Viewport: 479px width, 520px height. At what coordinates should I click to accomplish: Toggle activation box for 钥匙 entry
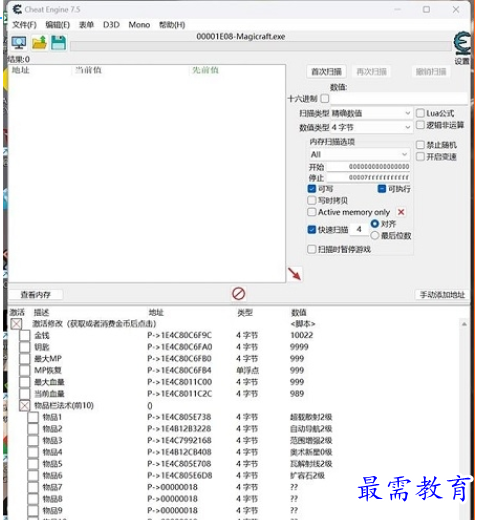tap(25, 347)
